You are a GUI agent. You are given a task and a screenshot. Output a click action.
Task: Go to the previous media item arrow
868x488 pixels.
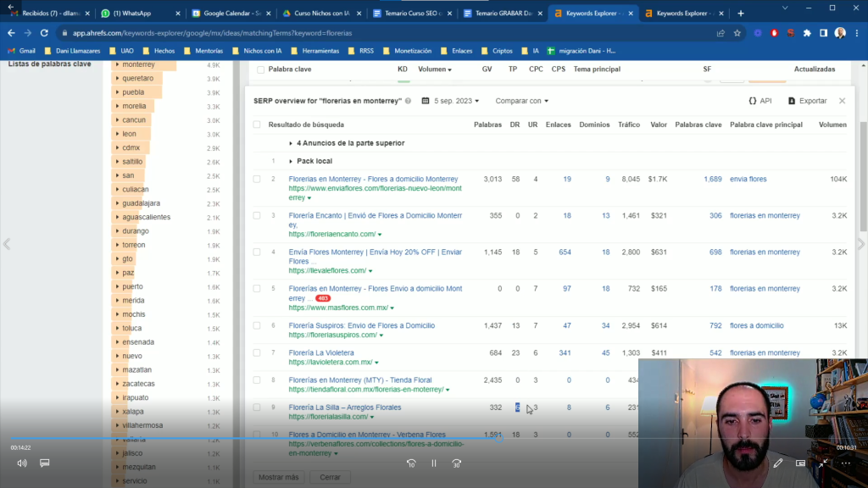tap(7, 244)
